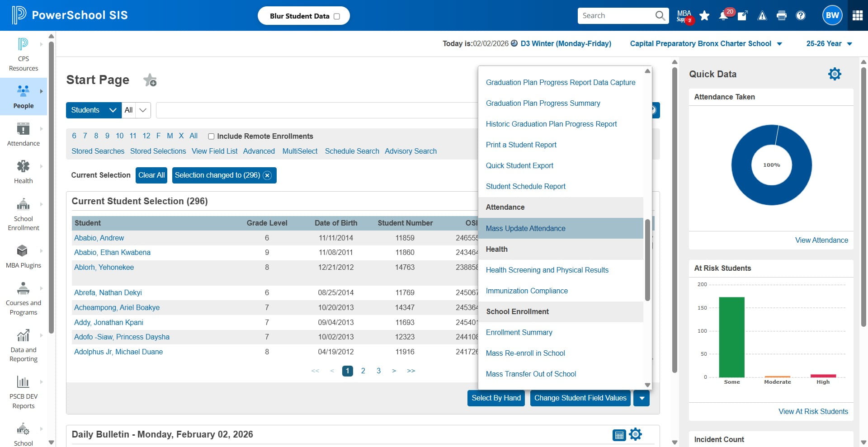Expand the Health sidebar submenu arrow

(41, 166)
